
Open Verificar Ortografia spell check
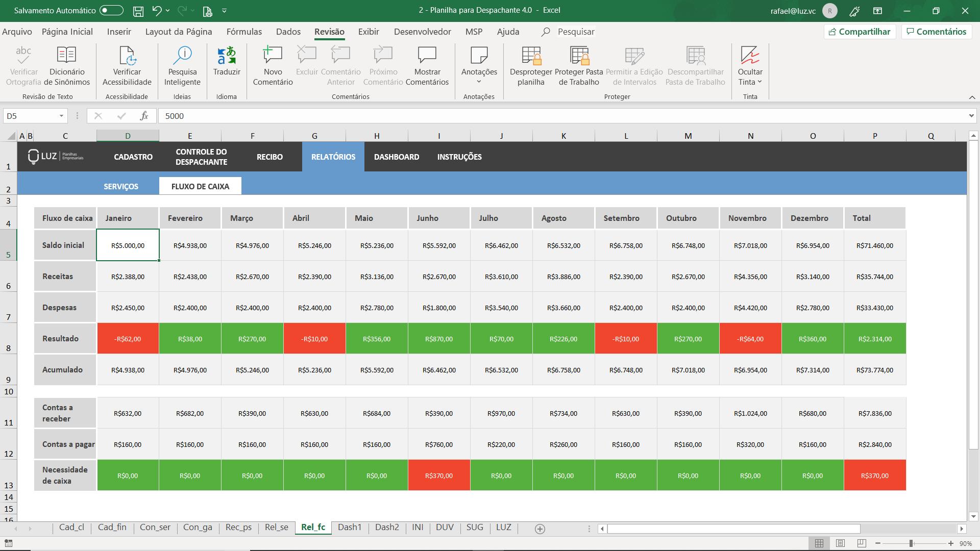point(23,66)
